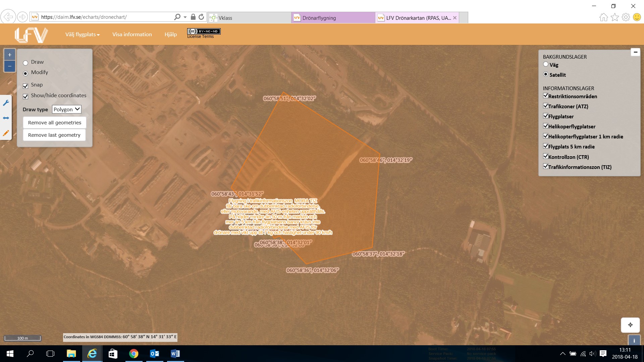
Task: Open File Explorer from taskbar
Action: pos(71,354)
